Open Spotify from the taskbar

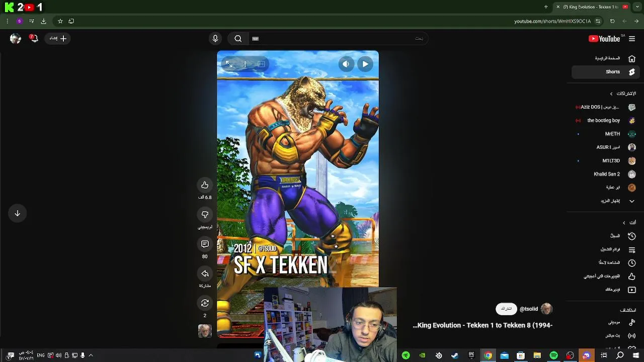(x=553, y=355)
